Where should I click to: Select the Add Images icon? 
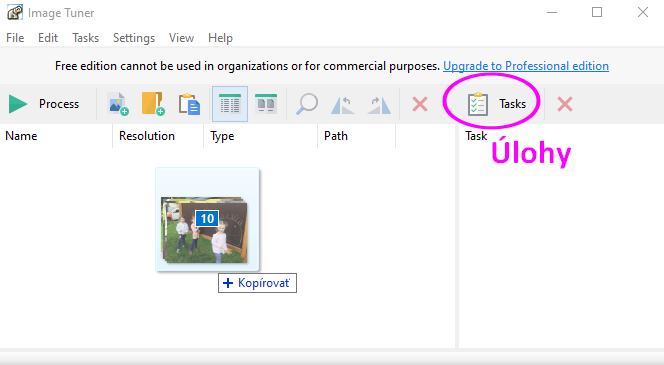[x=118, y=104]
